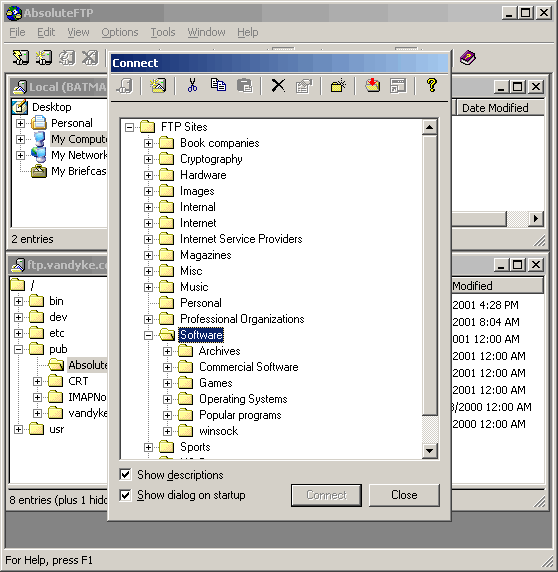Click the open Software folder icon
Screen dimensions: 558x572
coord(167,335)
